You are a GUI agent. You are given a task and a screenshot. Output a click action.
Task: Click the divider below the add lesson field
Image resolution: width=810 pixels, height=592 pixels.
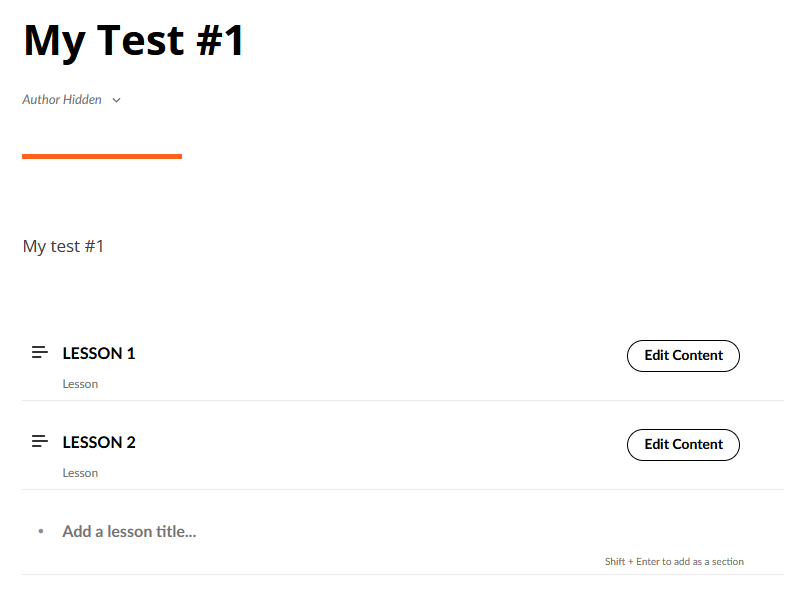pos(402,574)
